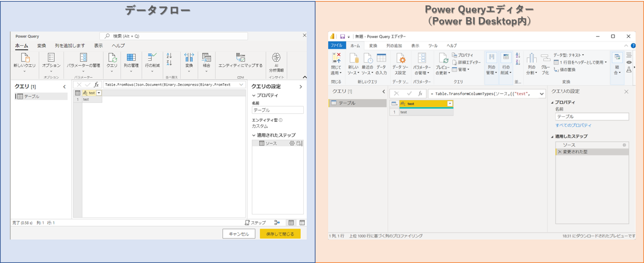The image size is (644, 263).
Task: Click 列の分割 in the Power BI editor
Action: [531, 64]
